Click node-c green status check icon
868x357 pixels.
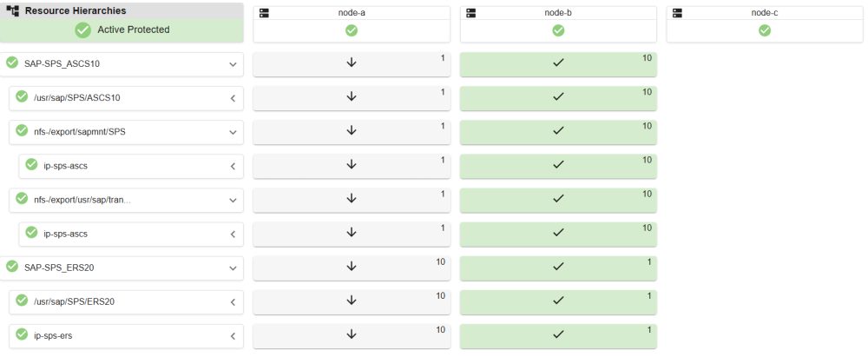coord(765,30)
